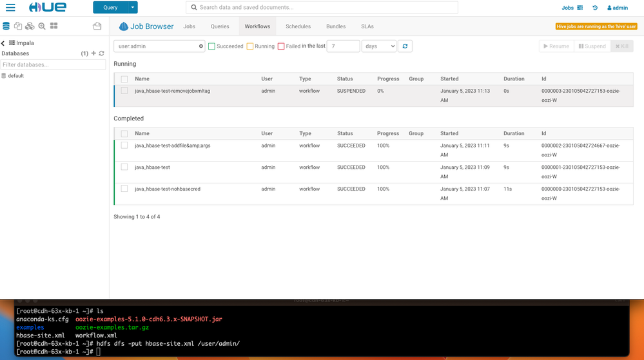Image resolution: width=644 pixels, height=360 pixels.
Task: Open the documents icon in sidebar
Action: pyautogui.click(x=18, y=26)
